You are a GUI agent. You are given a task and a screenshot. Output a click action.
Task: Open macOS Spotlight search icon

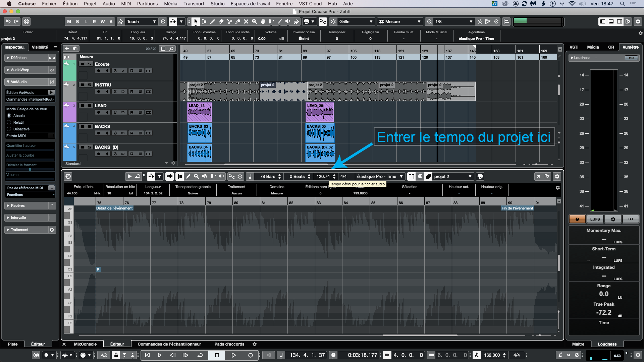tap(622, 4)
